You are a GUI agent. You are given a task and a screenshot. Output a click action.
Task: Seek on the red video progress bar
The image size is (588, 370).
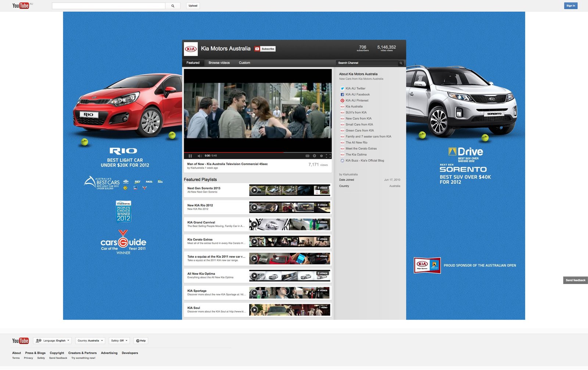click(233, 152)
